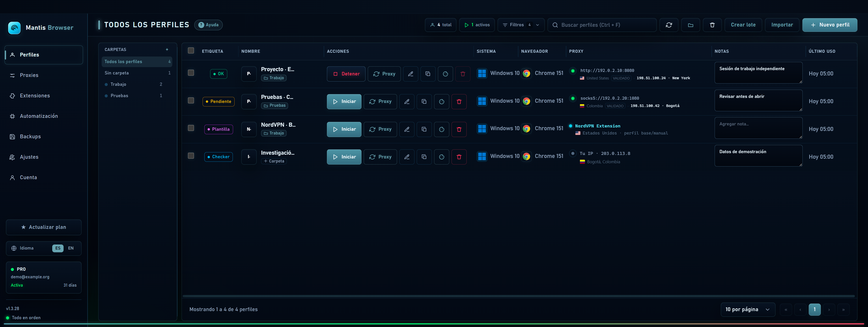
Task: Tick the select-all checkbox in table header
Action: point(191,50)
